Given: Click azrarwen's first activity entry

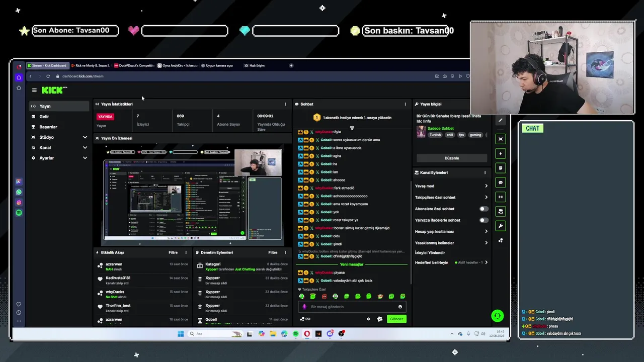Looking at the screenshot, I should point(143,266).
